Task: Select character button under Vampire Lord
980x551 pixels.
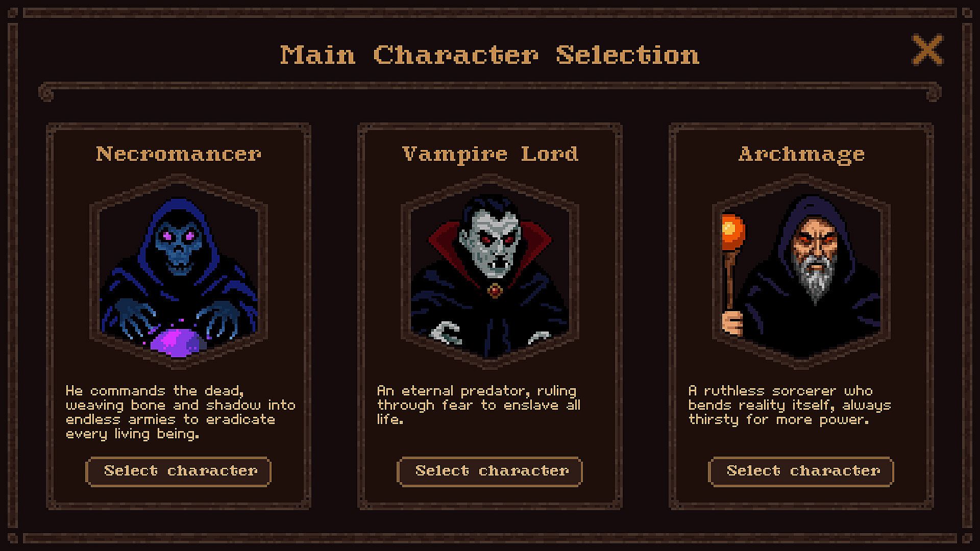Action: coord(489,471)
